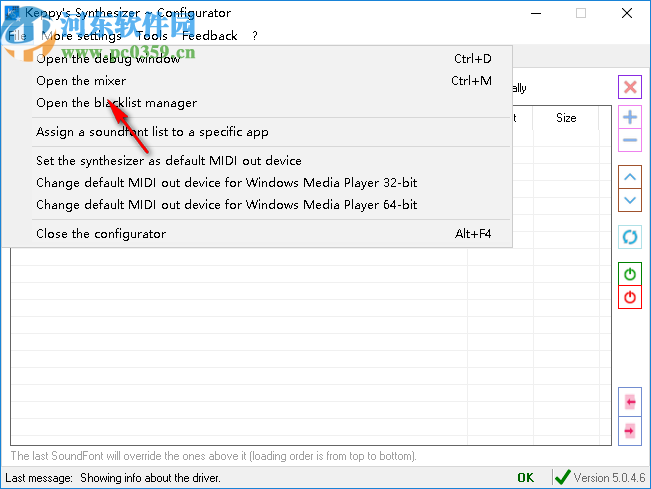
Task: Click the Last message status text
Action: point(113,478)
